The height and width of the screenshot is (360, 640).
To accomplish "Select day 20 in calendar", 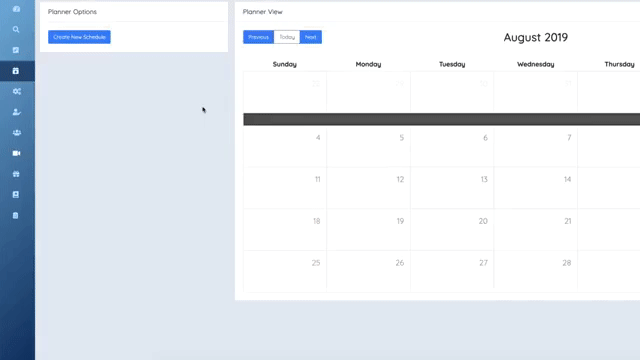I will tap(452, 229).
